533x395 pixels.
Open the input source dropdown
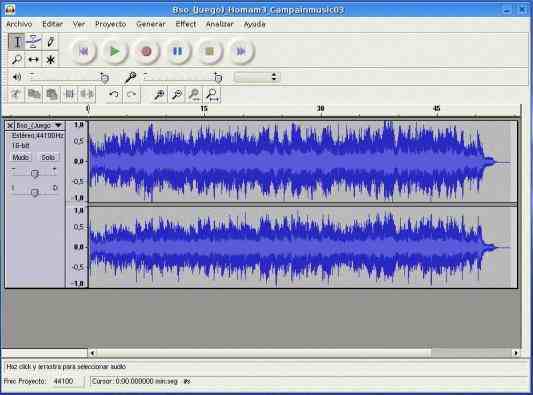[257, 77]
